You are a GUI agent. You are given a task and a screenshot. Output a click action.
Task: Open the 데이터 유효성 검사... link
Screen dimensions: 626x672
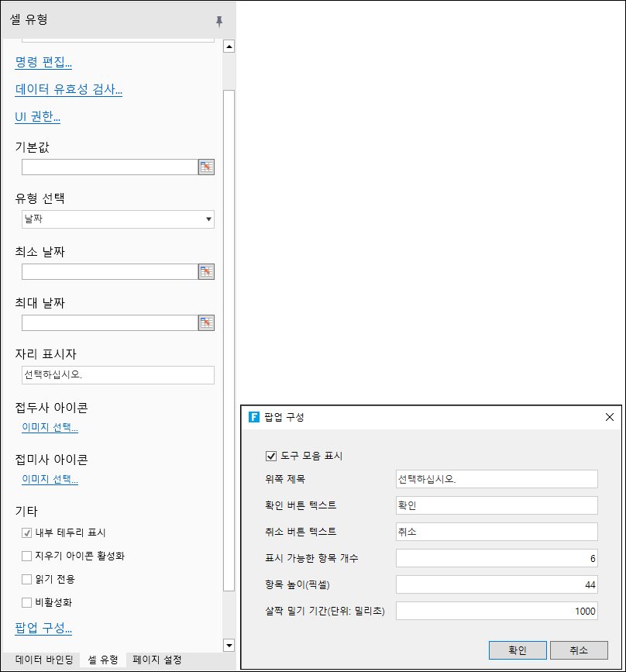tap(69, 89)
